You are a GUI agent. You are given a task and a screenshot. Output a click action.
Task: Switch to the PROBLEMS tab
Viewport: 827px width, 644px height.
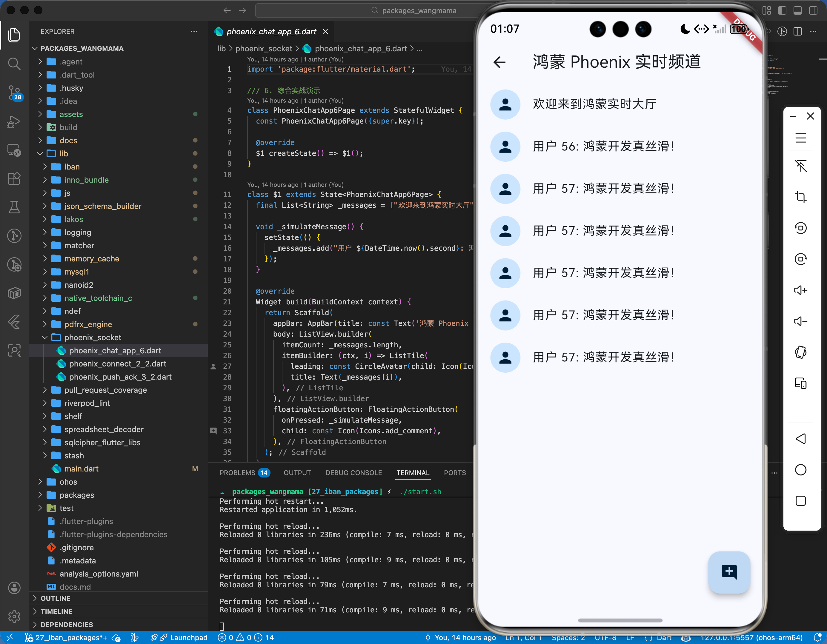pos(237,472)
